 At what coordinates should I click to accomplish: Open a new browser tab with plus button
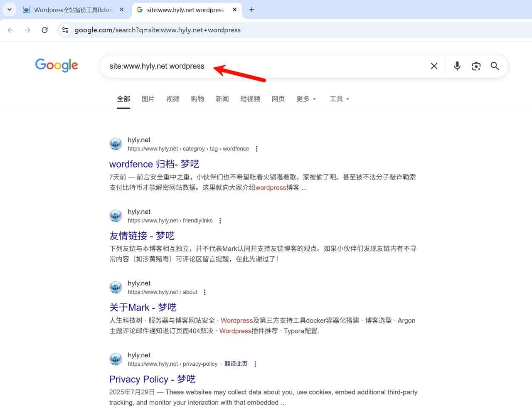tap(251, 10)
